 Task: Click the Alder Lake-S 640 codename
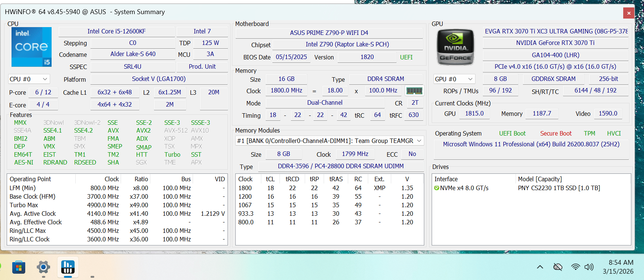click(133, 54)
